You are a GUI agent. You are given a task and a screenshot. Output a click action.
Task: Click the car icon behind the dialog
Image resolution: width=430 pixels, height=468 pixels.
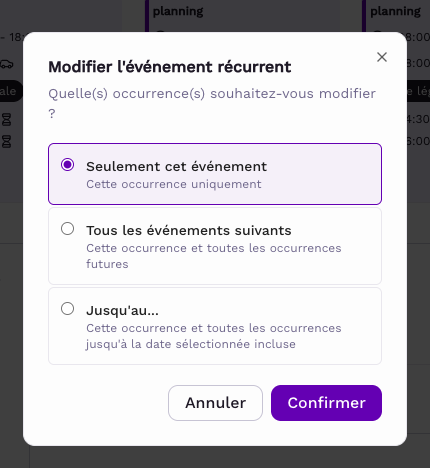(x=7, y=64)
